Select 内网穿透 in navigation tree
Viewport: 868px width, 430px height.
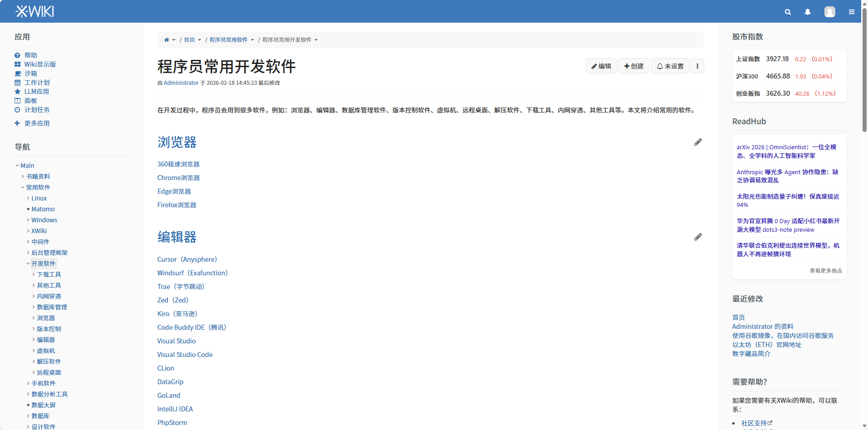point(49,296)
